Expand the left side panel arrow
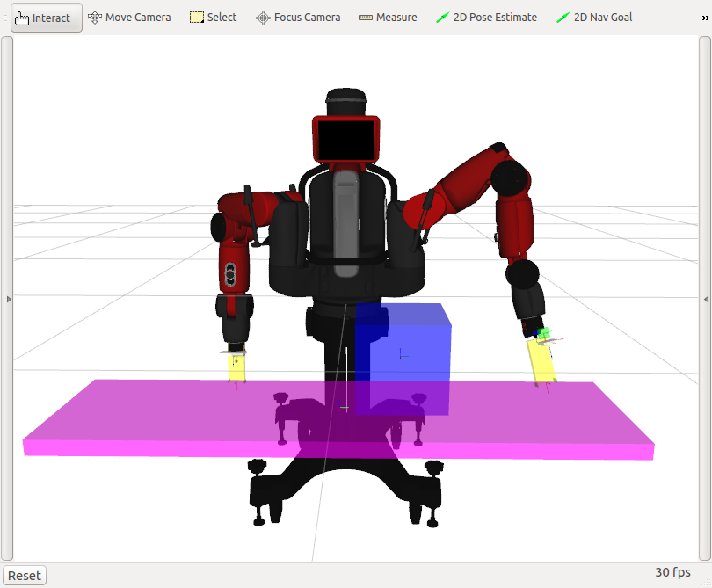Viewport: 712px width, 588px height. (8, 299)
